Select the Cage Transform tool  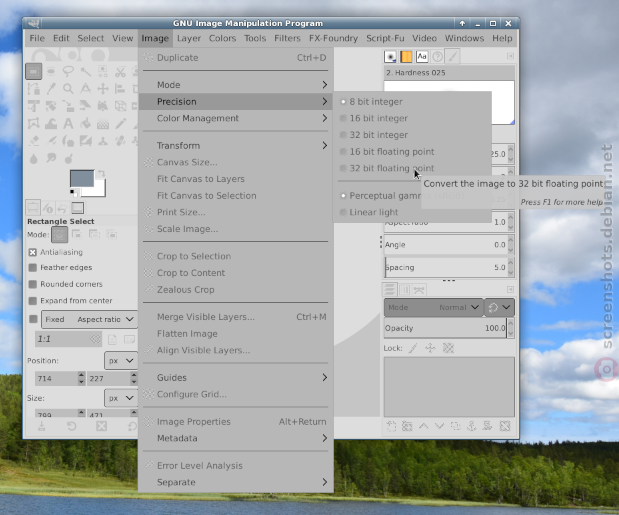(x=34, y=124)
